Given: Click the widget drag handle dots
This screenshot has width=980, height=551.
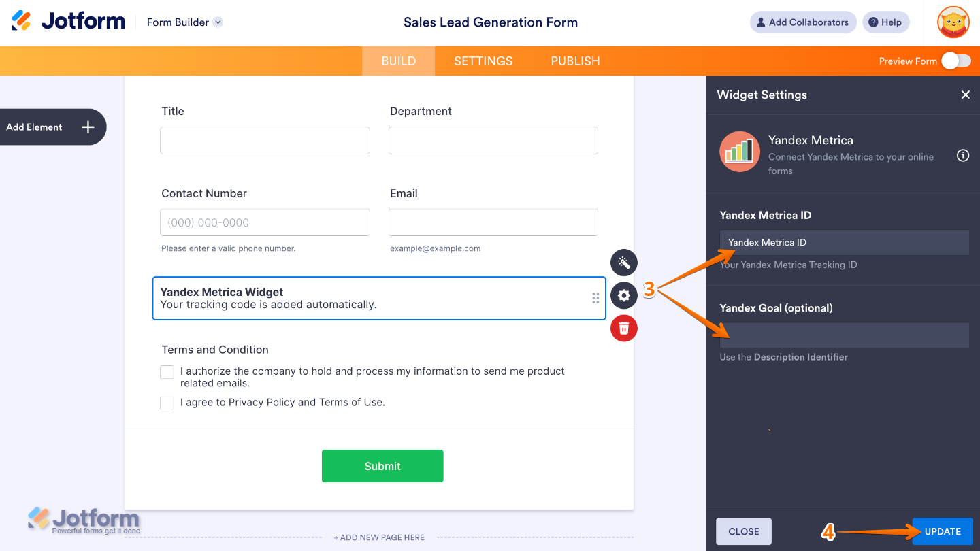Looking at the screenshot, I should coord(595,298).
